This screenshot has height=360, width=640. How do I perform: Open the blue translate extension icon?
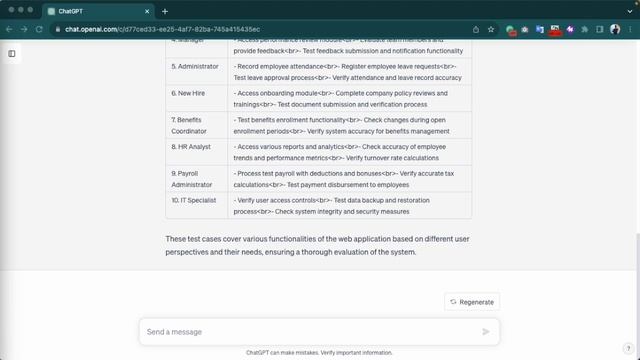point(540,29)
